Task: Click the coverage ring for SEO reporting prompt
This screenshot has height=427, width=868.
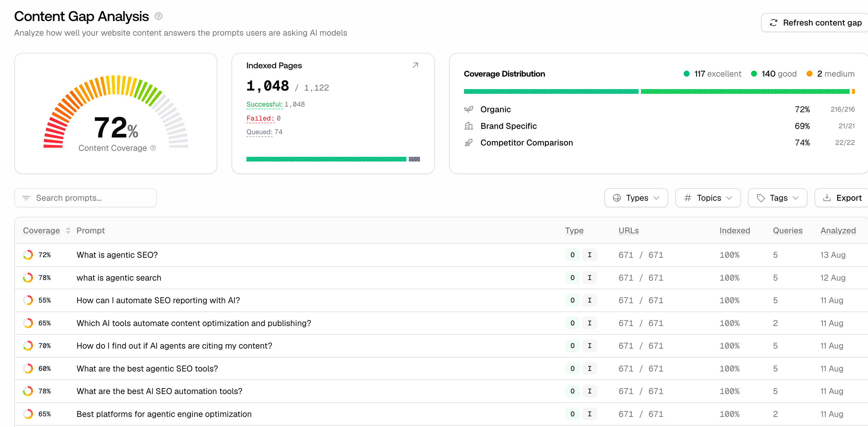Action: pos(28,300)
